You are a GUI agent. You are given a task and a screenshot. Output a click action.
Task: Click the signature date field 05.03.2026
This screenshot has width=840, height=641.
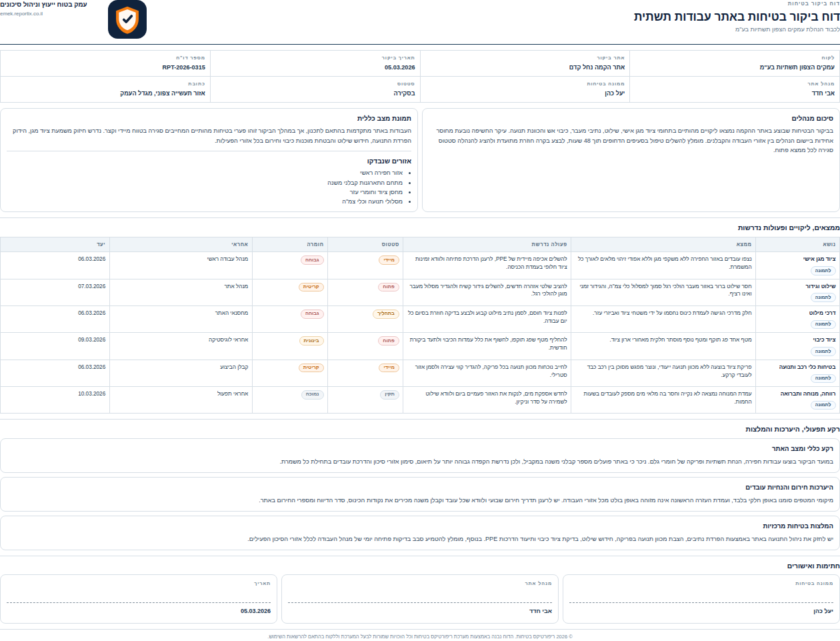pyautogui.click(x=139, y=602)
